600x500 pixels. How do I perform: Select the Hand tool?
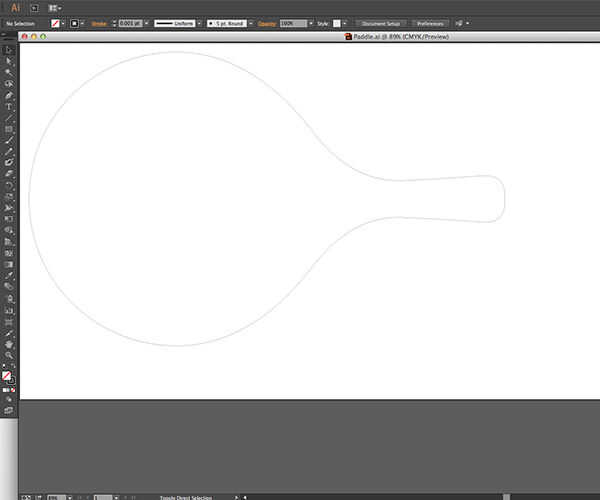8,344
